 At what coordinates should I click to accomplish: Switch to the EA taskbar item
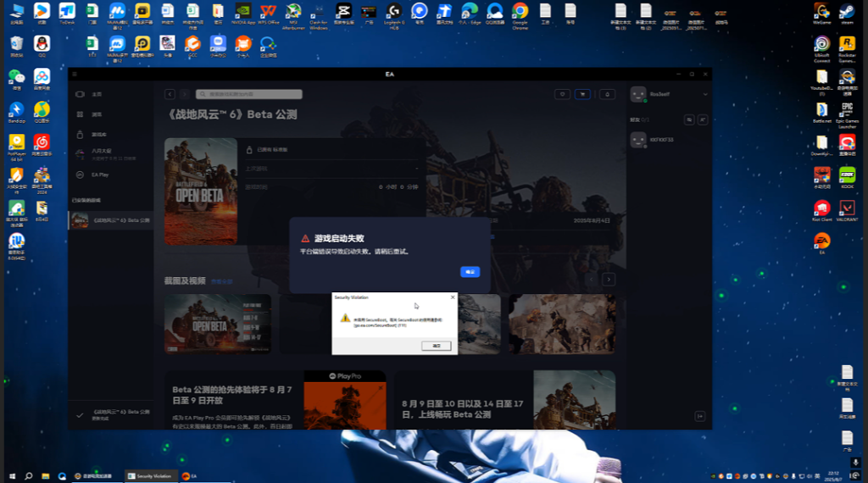pyautogui.click(x=190, y=476)
